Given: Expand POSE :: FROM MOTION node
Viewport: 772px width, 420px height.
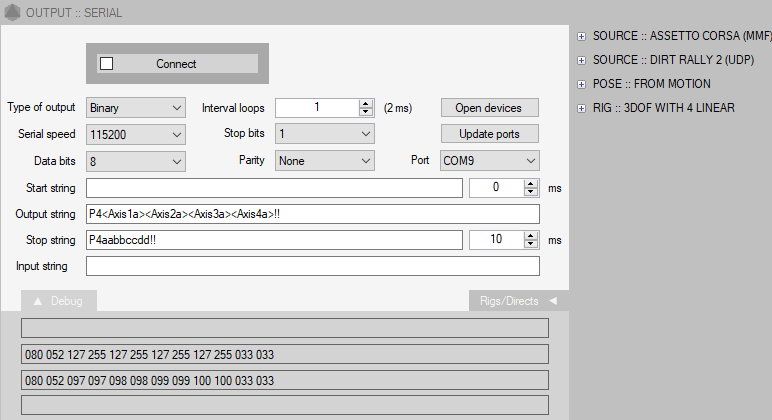Looking at the screenshot, I should 581,84.
